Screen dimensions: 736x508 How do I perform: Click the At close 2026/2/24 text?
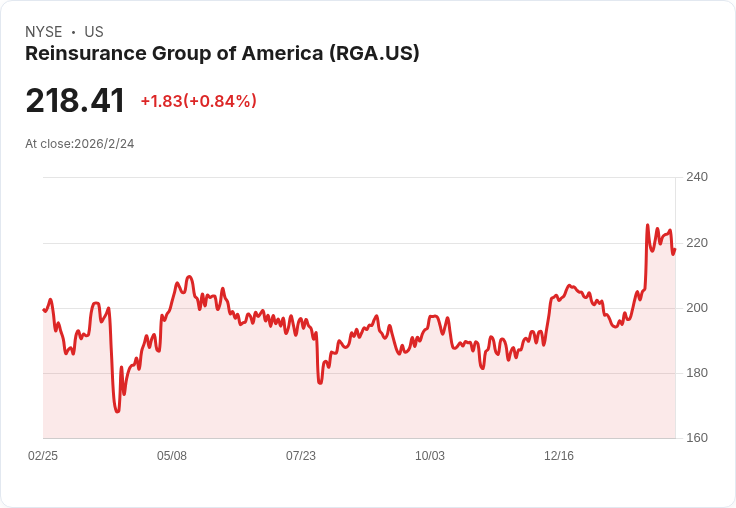click(80, 144)
